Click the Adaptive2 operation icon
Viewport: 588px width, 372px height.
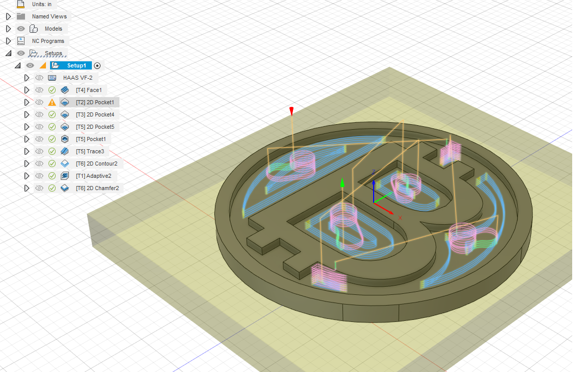coord(65,176)
